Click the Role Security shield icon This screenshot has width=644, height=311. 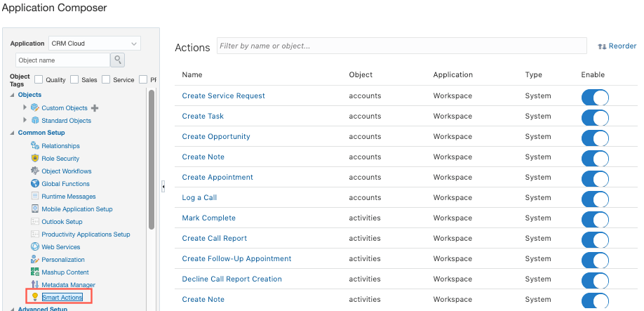pos(35,159)
